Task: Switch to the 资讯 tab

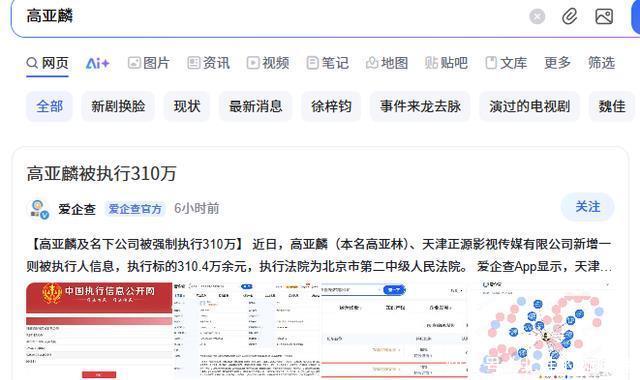Action: pyautogui.click(x=209, y=63)
